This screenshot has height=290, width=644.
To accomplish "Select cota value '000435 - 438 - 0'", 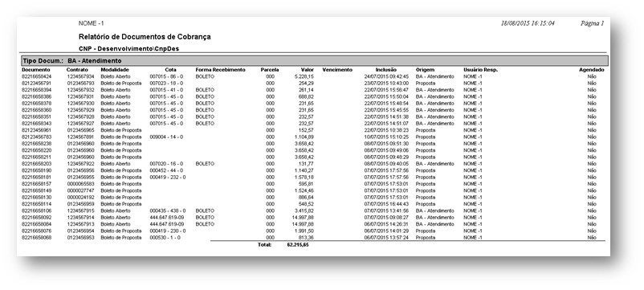I will click(168, 210).
